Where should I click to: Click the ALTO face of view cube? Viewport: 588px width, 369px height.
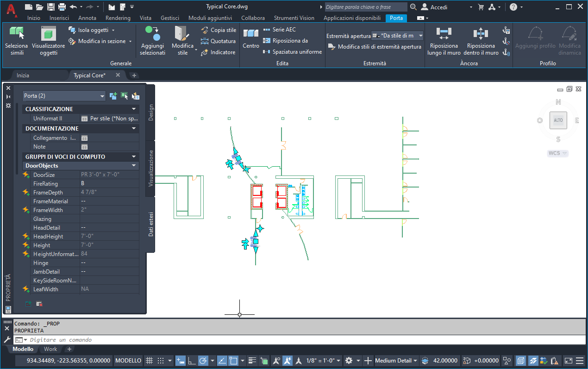point(558,120)
